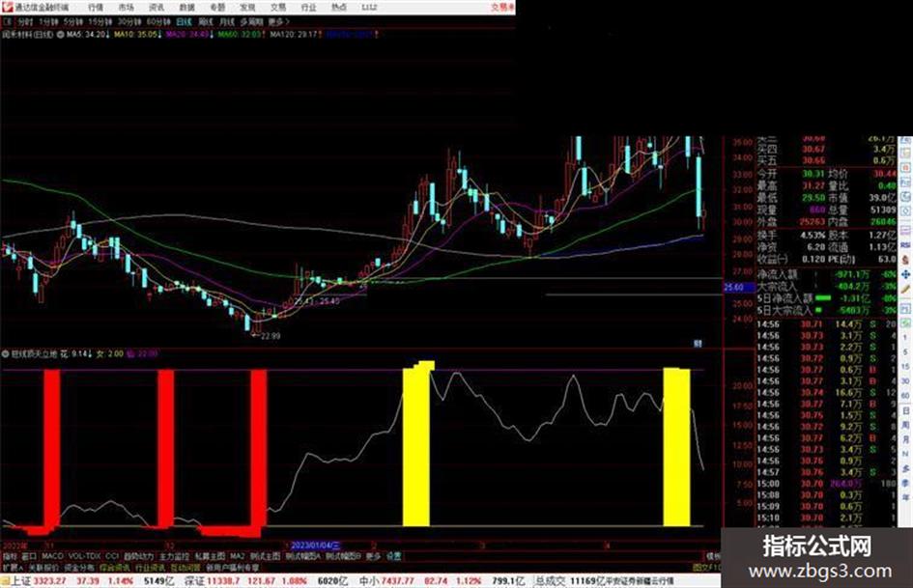
Task: Open the 资金分布 tab
Action: coord(79,567)
